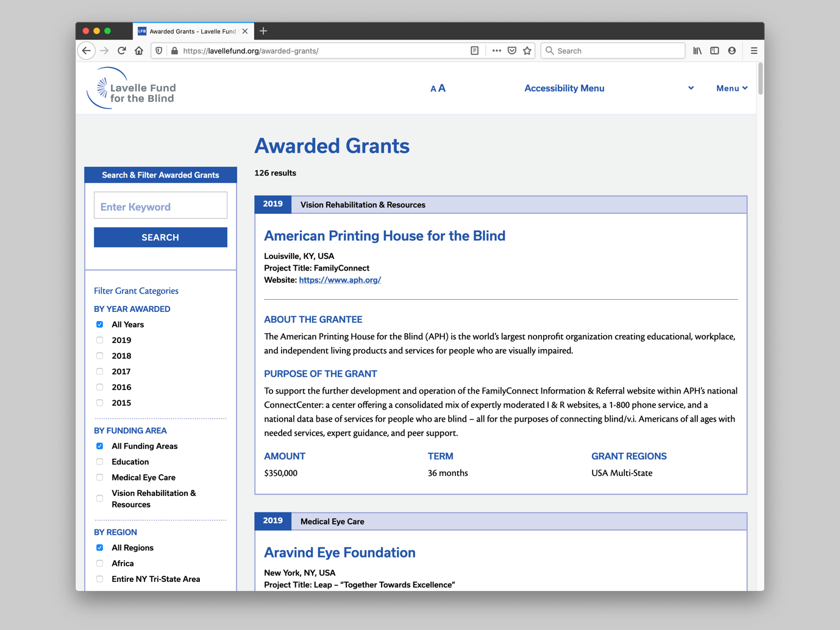Bookmark this page with the star icon
This screenshot has height=630, width=840.
point(527,51)
